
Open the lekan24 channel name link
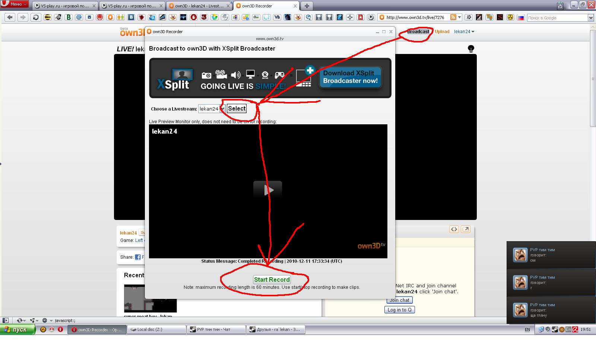(x=128, y=233)
